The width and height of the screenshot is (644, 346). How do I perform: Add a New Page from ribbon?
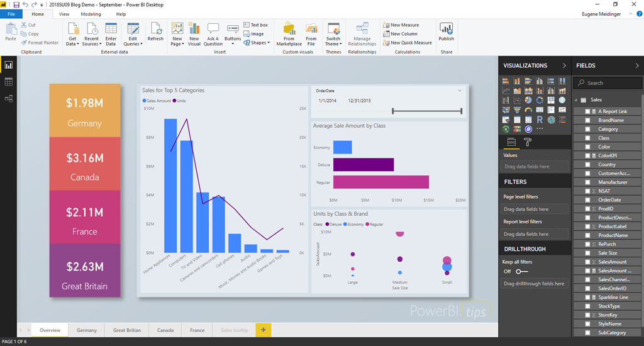[177, 34]
